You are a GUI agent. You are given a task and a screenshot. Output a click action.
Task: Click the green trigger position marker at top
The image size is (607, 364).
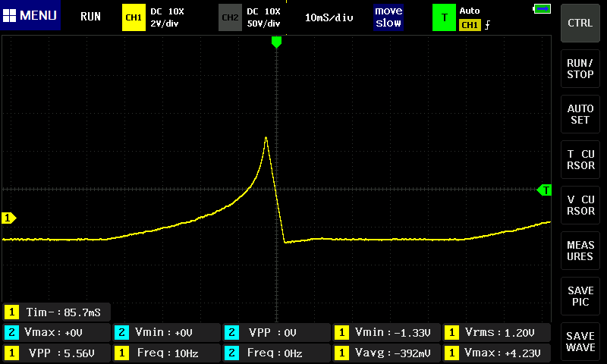[276, 42]
